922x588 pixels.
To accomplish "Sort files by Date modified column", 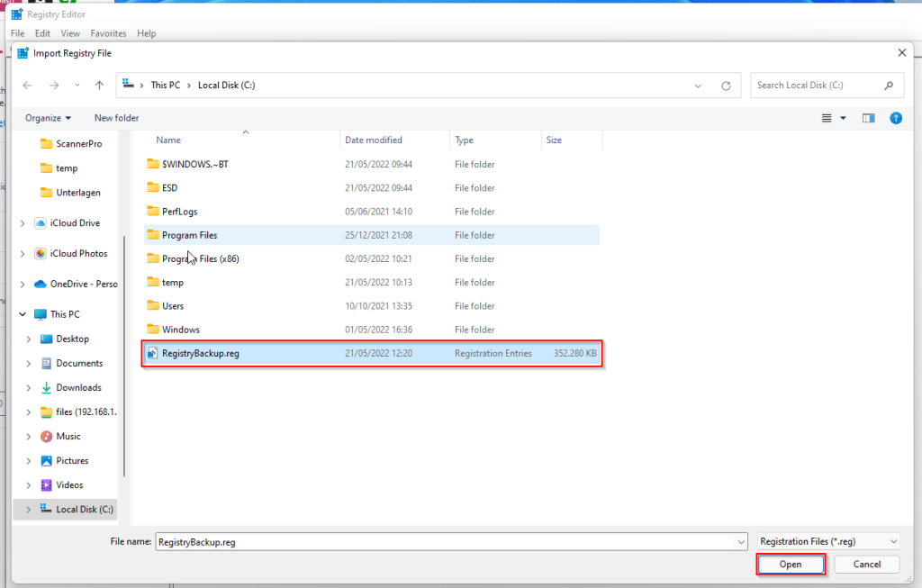I will 374,140.
